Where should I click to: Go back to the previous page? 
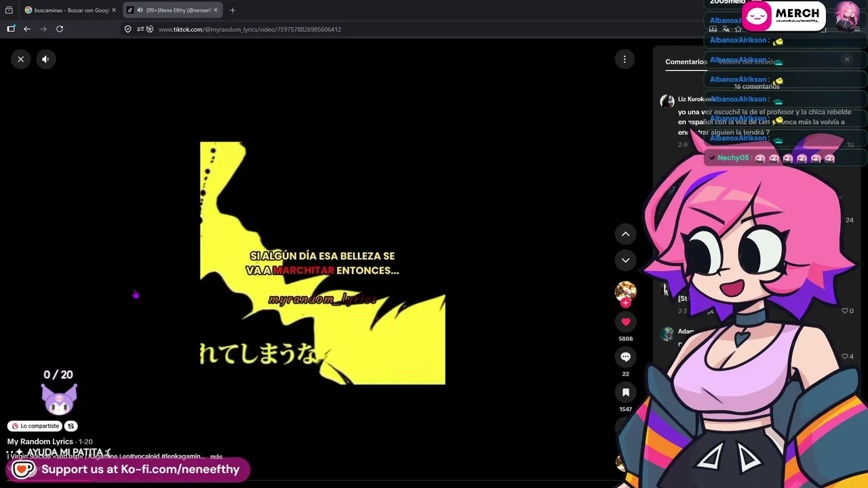pyautogui.click(x=27, y=29)
